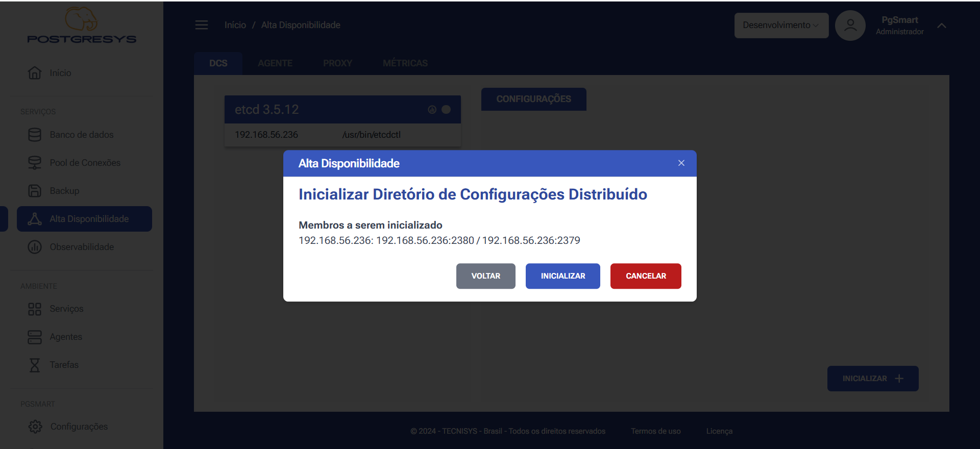Screen dimensions: 980x449
Task: Click the Início home icon in sidebar
Action: pos(35,73)
